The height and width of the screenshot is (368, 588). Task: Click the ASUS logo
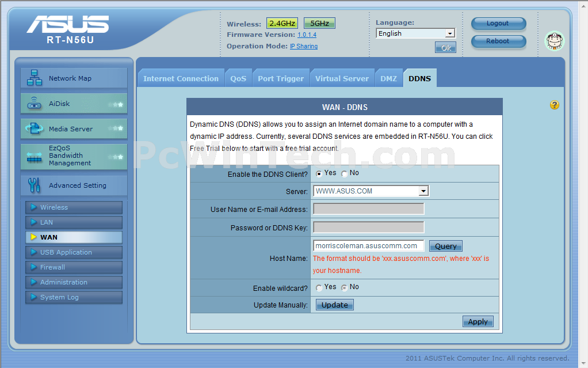tap(67, 24)
